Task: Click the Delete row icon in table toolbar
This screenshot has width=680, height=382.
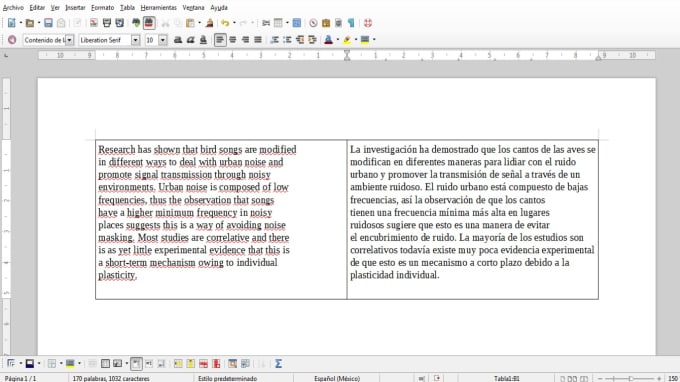Action: pyautogui.click(x=203, y=363)
